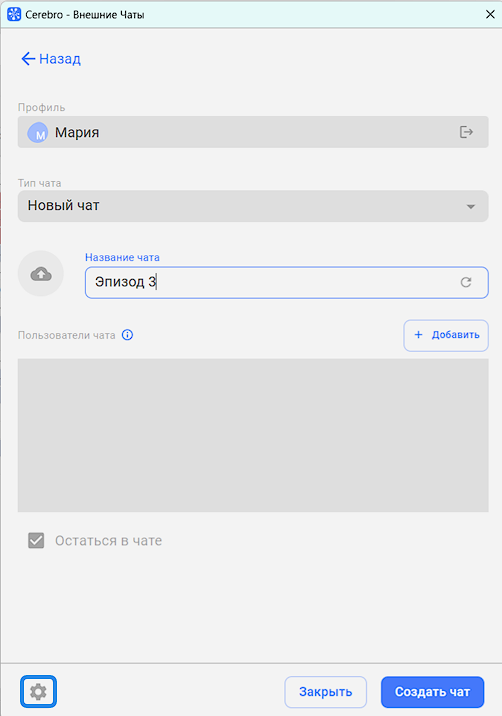The image size is (502, 716).
Task: Open settings via the gear icon
Action: pyautogui.click(x=38, y=692)
